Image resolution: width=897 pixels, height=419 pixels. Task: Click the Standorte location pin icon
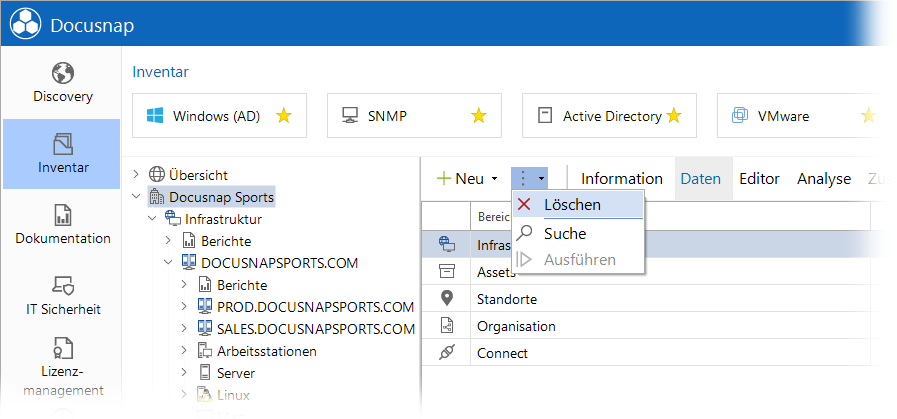point(447,298)
